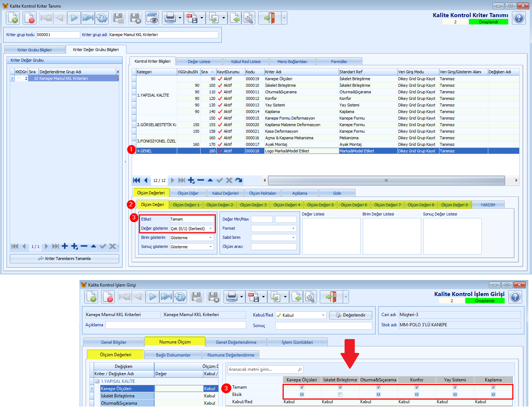Click the new record icon in top toolbar
The width and height of the screenshot is (532, 416).
(13, 18)
